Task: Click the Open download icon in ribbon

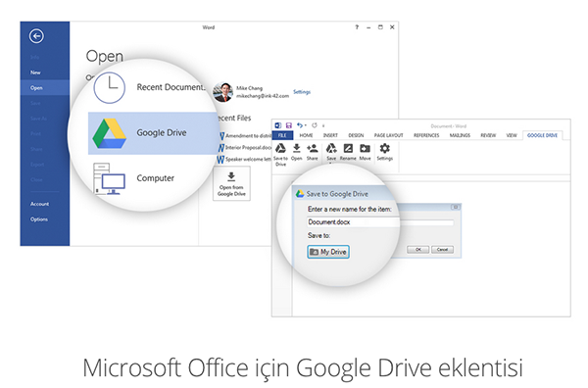Action: [x=296, y=149]
